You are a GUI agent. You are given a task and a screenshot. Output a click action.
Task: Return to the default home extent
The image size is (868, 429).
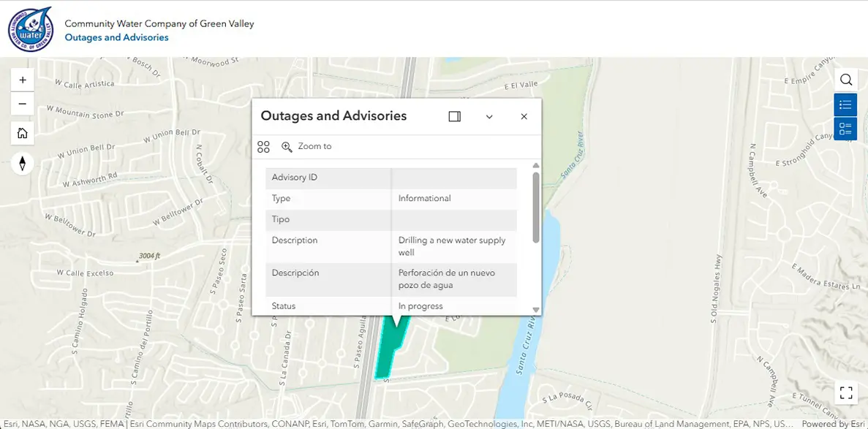[x=23, y=133]
